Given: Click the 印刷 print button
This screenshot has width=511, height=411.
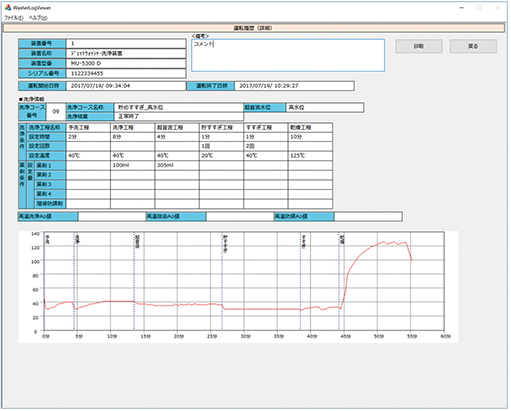Looking at the screenshot, I should pos(419,46).
